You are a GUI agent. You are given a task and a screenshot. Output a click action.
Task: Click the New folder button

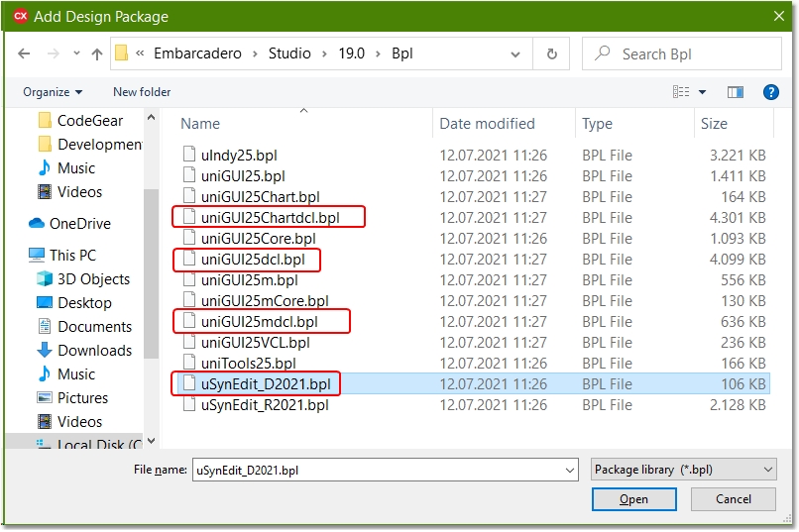[142, 92]
